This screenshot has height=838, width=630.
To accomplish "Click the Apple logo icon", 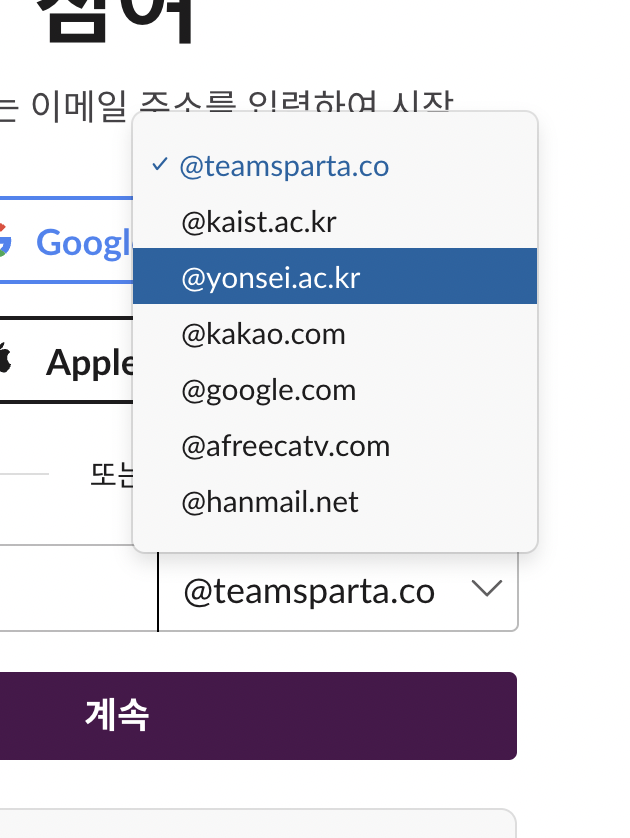I will [4, 357].
